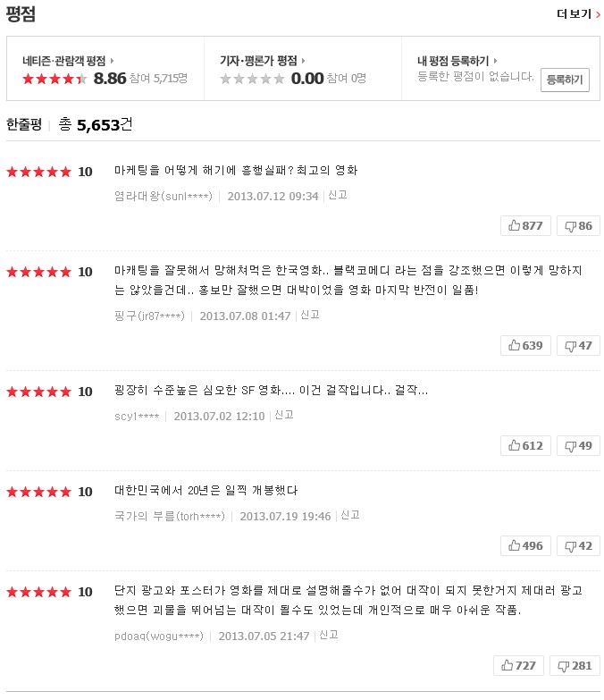Image resolution: width=604 pixels, height=700 pixels.
Task: Upvote the review with 877 likes
Action: point(525,225)
